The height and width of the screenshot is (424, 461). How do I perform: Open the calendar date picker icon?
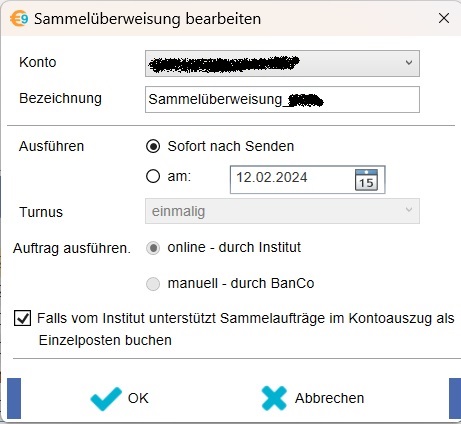pos(366,180)
